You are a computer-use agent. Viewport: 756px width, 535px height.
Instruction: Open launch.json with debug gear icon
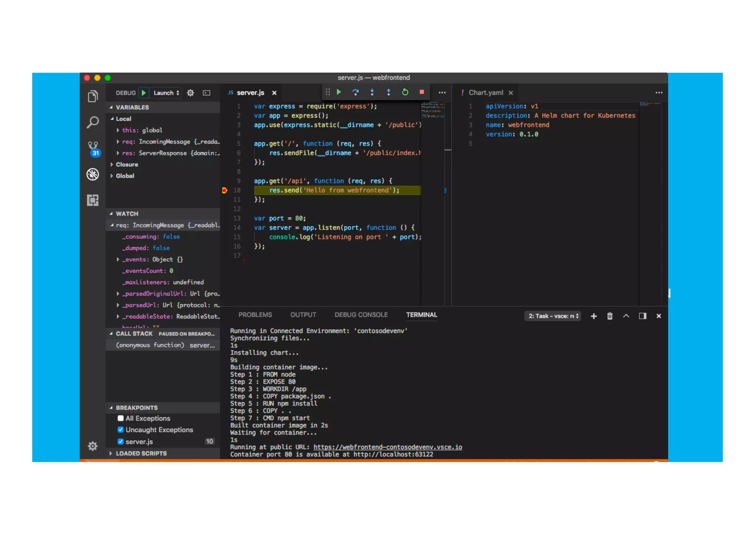(190, 93)
